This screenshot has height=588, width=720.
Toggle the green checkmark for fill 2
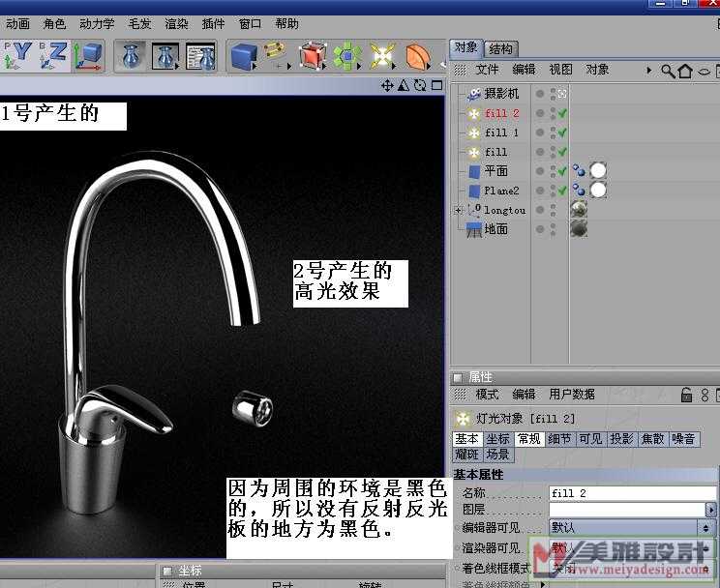coord(562,113)
